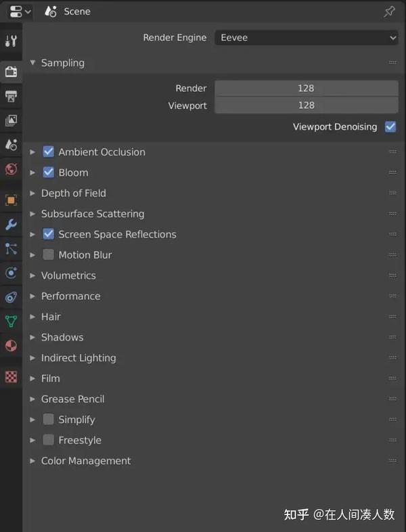
Task: Select the Render properties tab icon
Action: tap(11, 71)
